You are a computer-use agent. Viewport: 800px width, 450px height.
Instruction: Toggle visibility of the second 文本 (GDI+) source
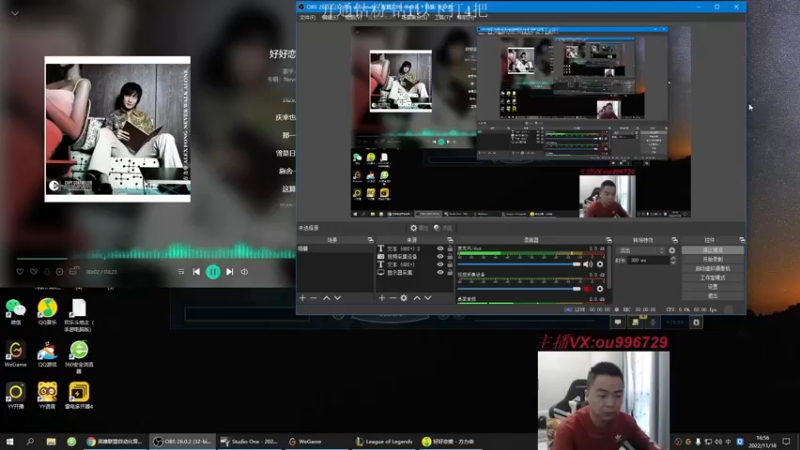440,264
